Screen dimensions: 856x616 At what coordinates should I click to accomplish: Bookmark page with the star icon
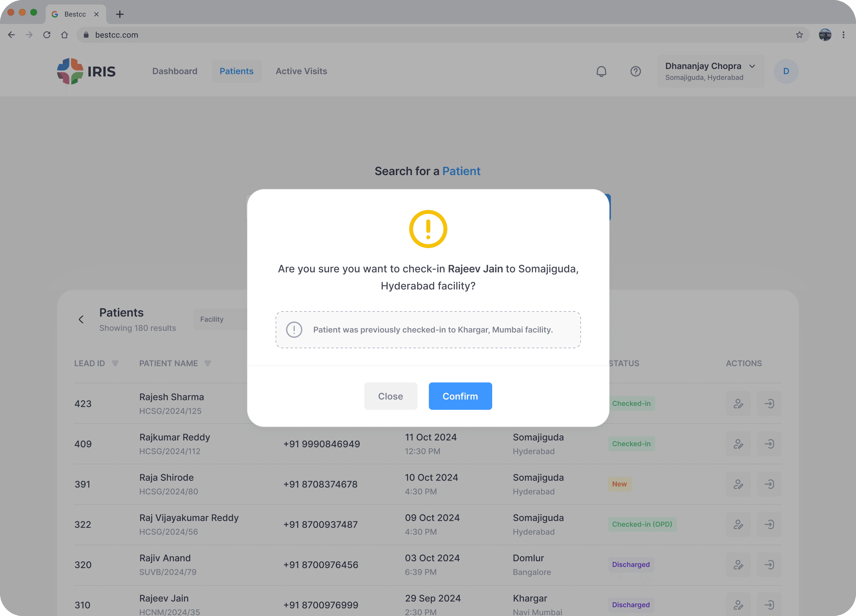click(799, 35)
